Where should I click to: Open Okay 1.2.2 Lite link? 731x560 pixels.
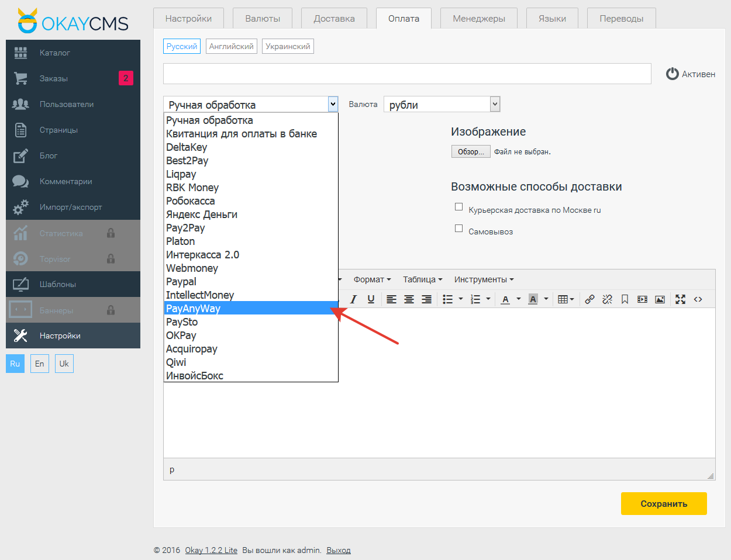[x=211, y=550]
